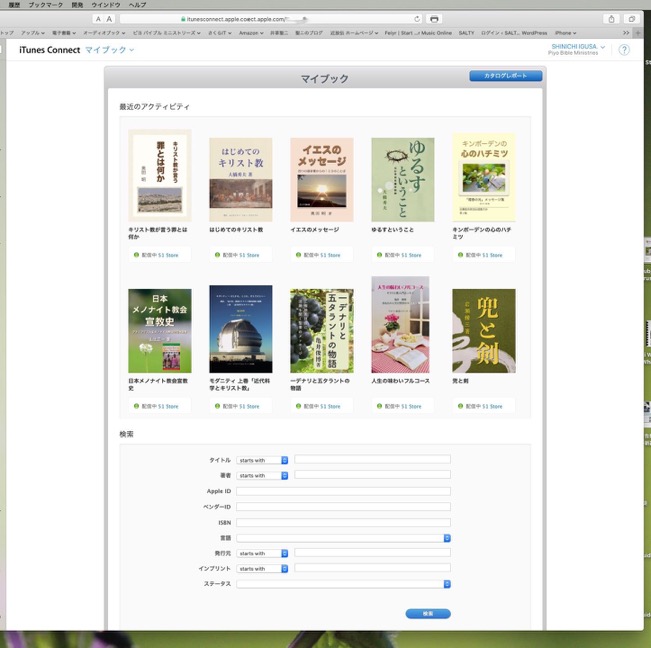Click the show tabs overview icon
651x648 pixels.
(x=632, y=19)
